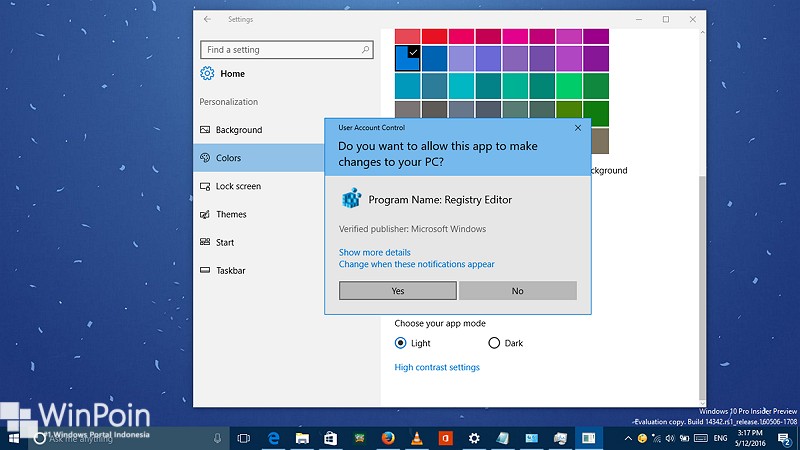Open File Explorer from the taskbar
Image resolution: width=800 pixels, height=450 pixels.
(303, 438)
